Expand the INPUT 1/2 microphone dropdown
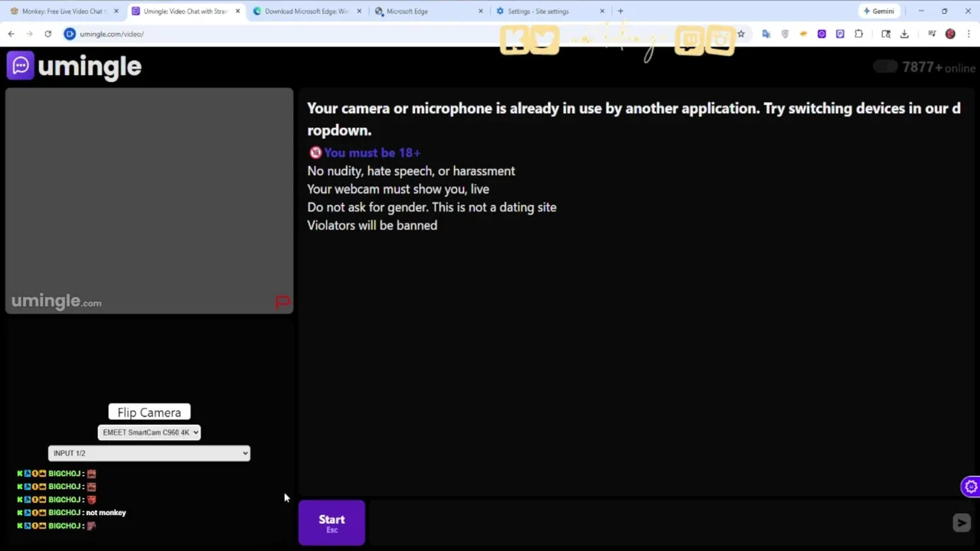The width and height of the screenshot is (980, 551). pyautogui.click(x=149, y=453)
